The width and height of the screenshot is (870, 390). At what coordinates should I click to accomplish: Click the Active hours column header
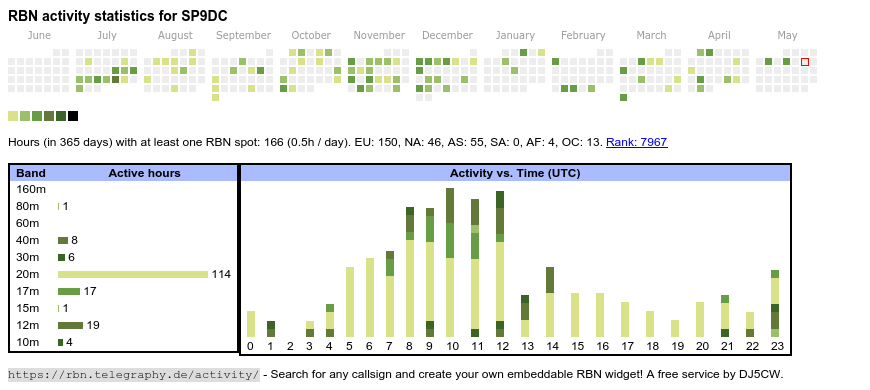pos(144,174)
